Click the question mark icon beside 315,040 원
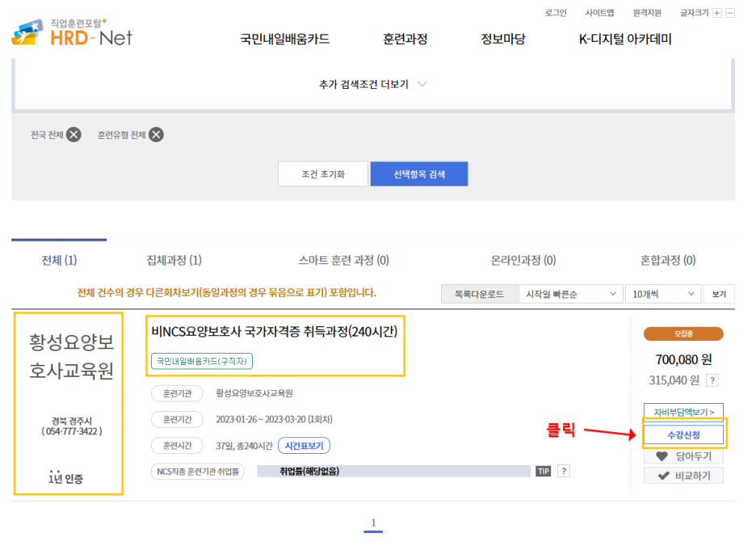Screen dimensions: 756x554 (712, 380)
